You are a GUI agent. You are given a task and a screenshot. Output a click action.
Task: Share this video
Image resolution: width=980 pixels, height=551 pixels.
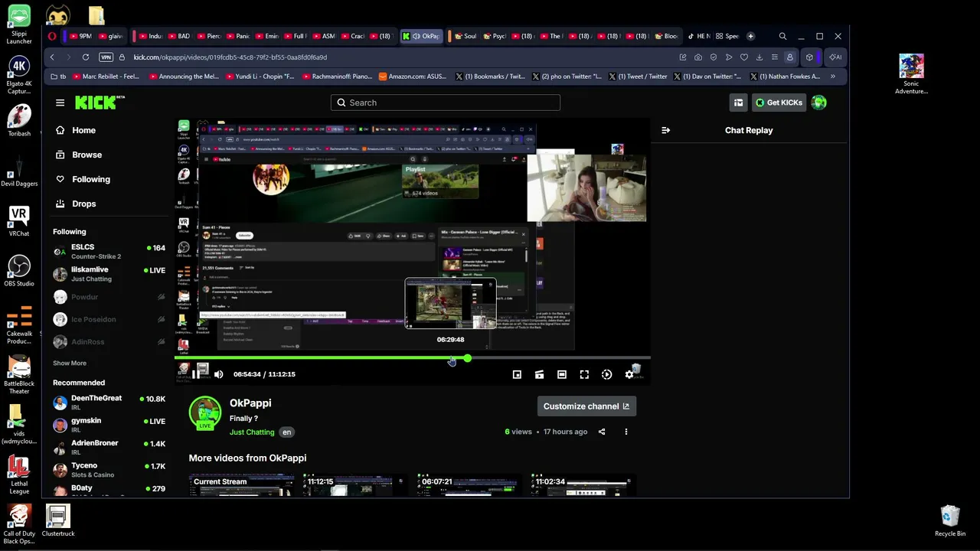click(602, 432)
